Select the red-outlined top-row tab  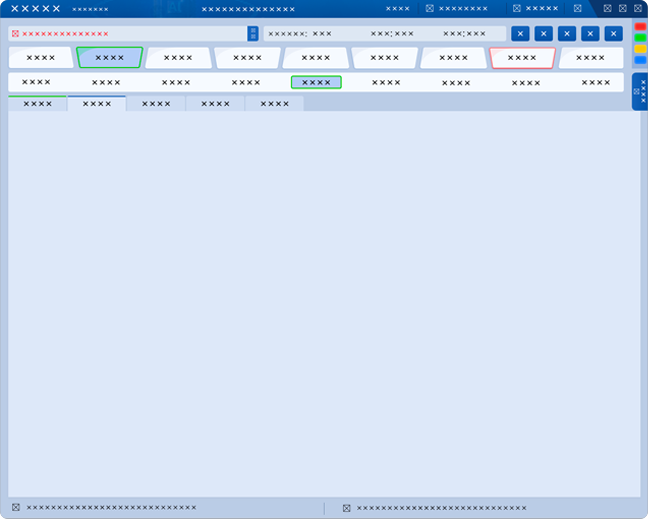522,58
